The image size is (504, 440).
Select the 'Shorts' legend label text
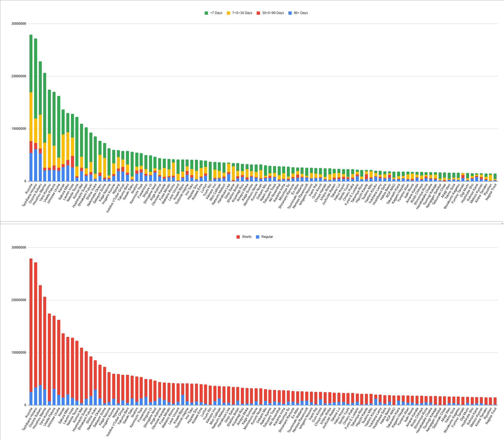247,237
